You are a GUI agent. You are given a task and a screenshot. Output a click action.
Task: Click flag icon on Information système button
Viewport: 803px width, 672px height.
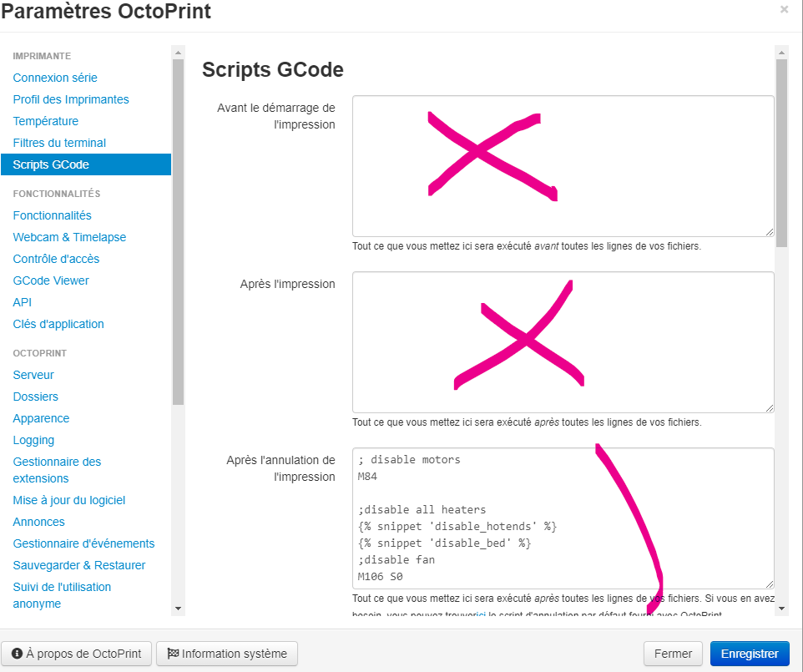point(173,654)
